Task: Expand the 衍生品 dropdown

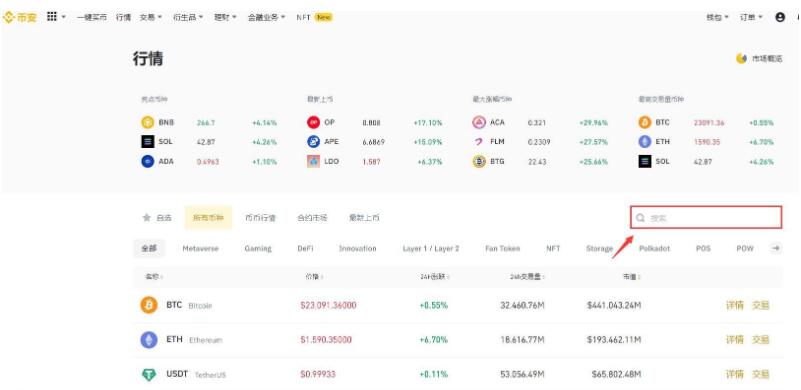Action: tap(188, 17)
